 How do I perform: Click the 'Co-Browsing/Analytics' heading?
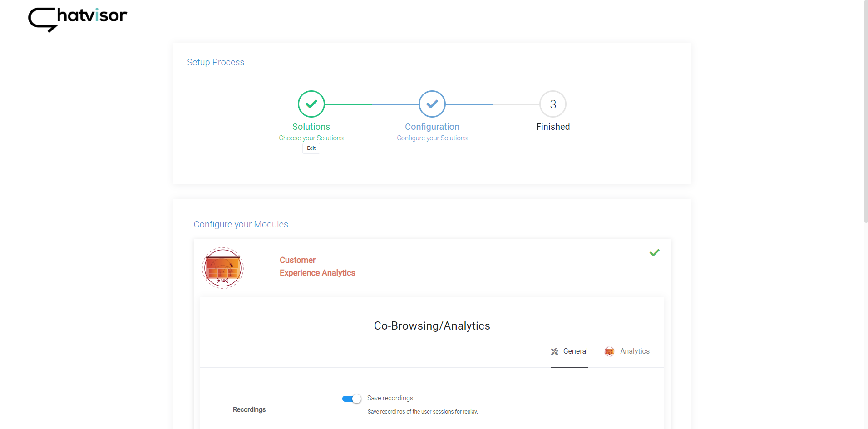click(432, 326)
